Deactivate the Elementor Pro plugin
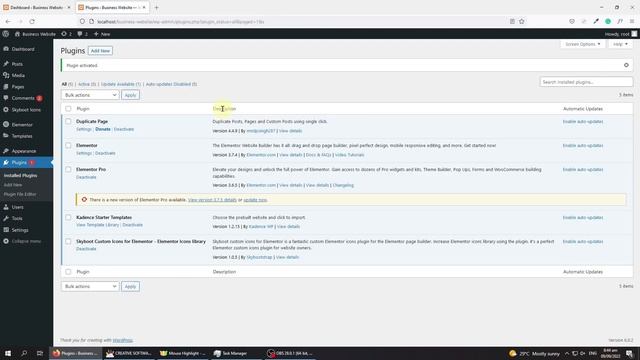The height and width of the screenshot is (360, 640). (86, 178)
